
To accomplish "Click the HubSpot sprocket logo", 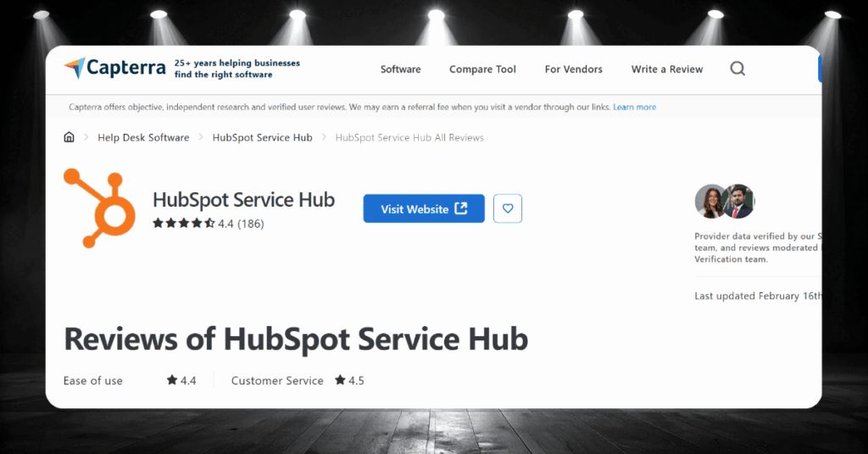I will click(100, 208).
